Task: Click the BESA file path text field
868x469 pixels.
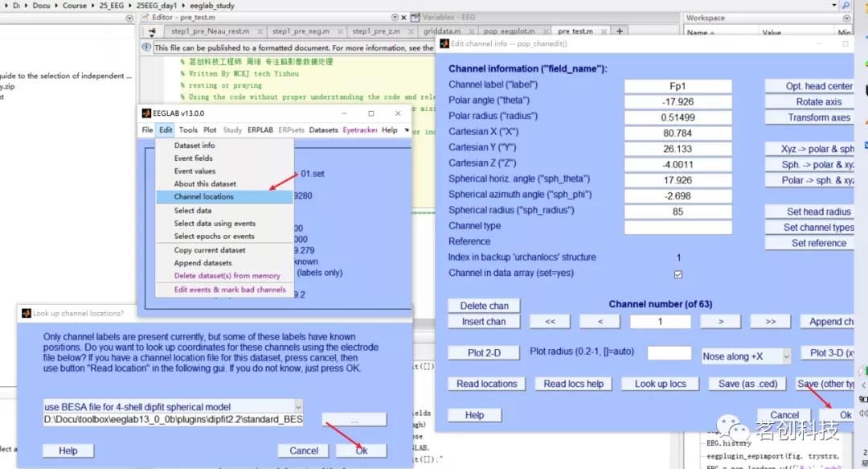Action: [173, 420]
